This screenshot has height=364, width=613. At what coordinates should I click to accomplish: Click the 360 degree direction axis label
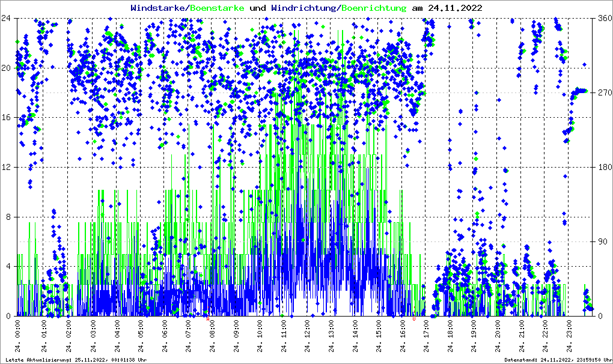[605, 19]
